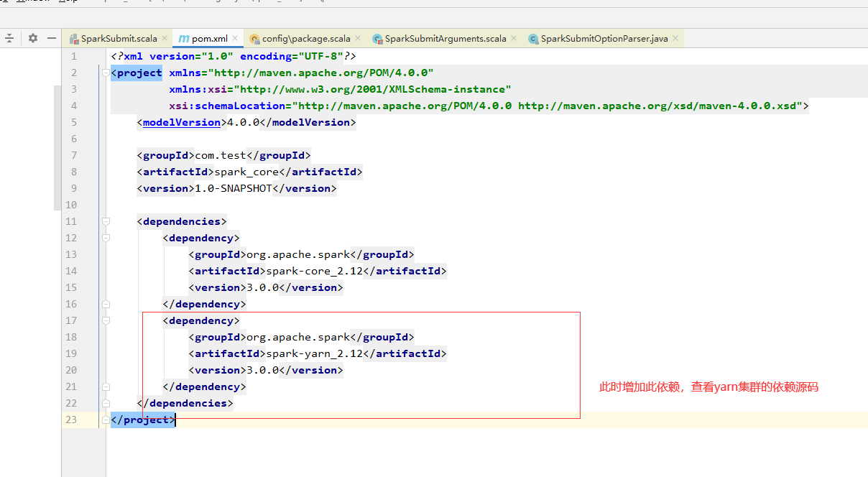Viewport: 868px width, 477px height.
Task: Click the opening <dependencies> tag on line 11
Action: pos(182,221)
